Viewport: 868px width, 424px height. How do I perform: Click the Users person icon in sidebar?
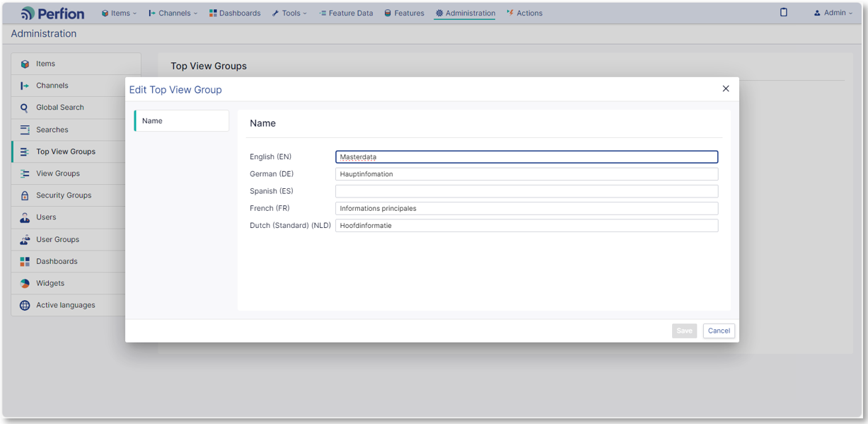(x=25, y=217)
